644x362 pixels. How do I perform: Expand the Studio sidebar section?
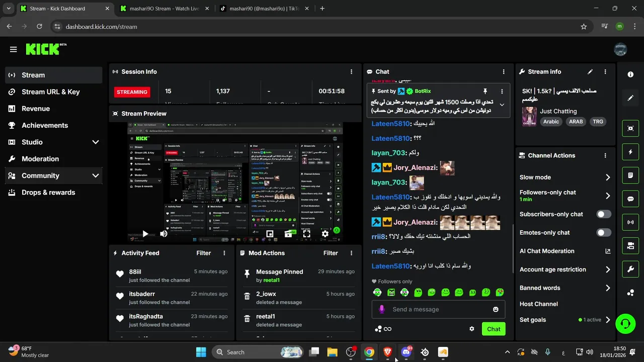coord(96,142)
